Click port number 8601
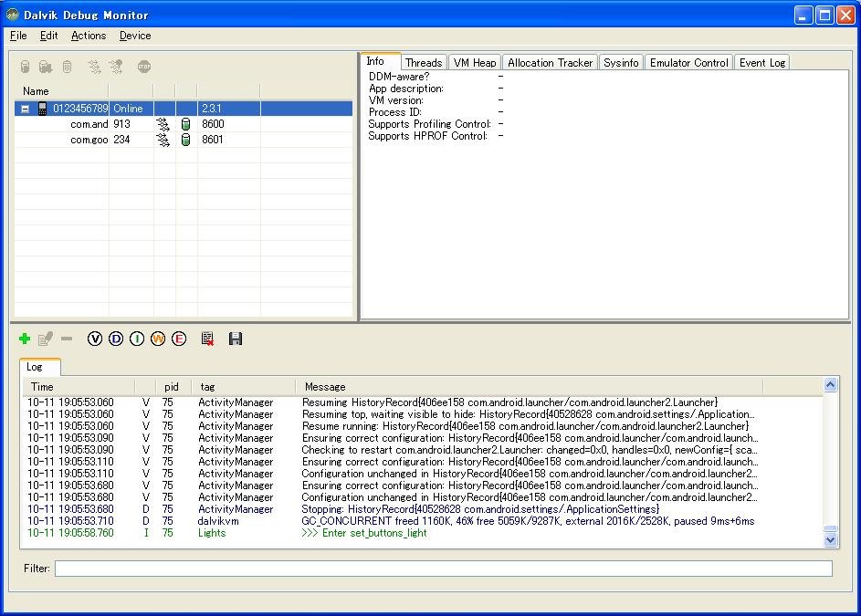Image resolution: width=861 pixels, height=616 pixels. (x=213, y=140)
